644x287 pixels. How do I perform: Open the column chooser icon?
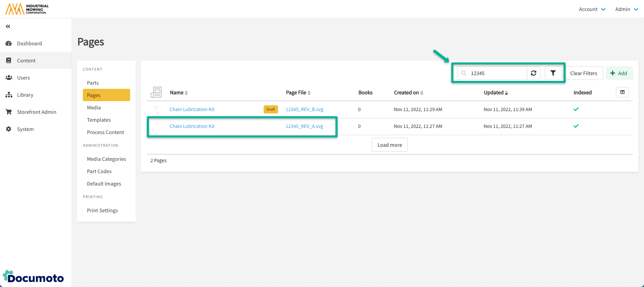(622, 92)
